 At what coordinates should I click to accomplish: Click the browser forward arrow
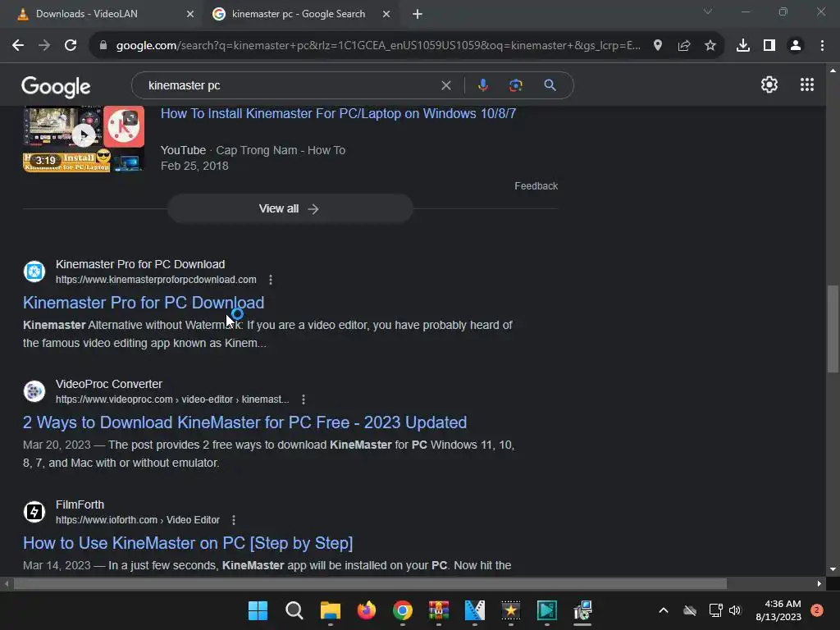(44, 46)
